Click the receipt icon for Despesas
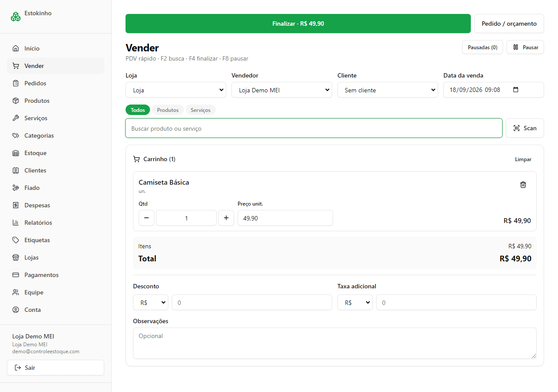This screenshot has width=558, height=392. [x=16, y=205]
